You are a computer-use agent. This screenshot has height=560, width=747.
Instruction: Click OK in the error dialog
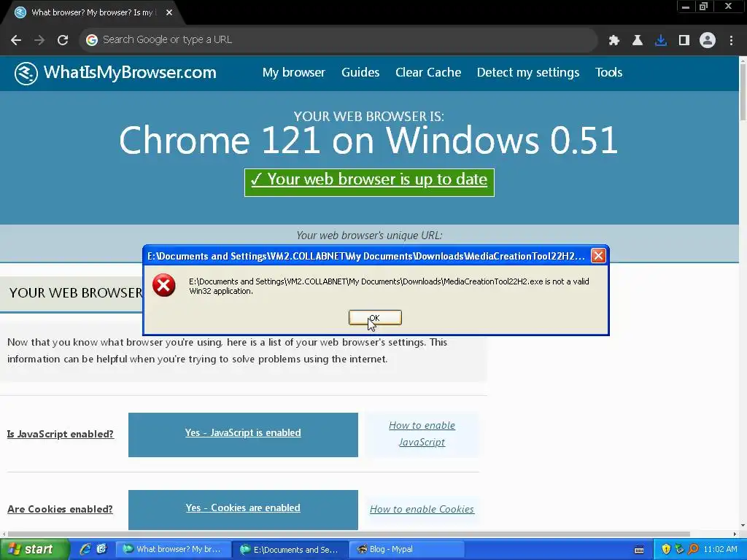pos(375,318)
